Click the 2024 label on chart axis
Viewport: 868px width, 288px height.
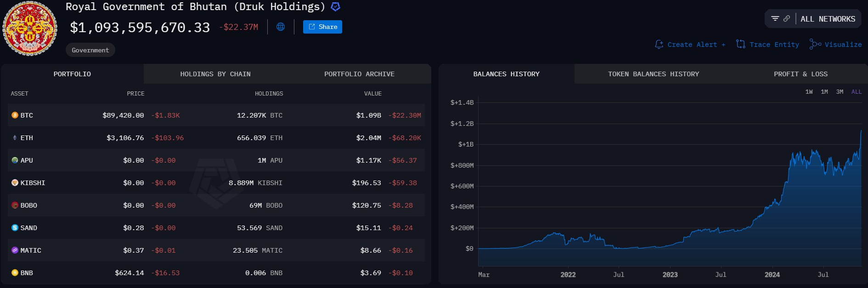tap(772, 275)
